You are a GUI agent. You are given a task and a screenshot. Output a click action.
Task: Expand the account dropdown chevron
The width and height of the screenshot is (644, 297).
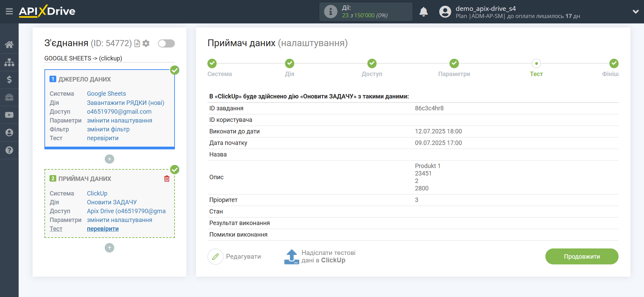(636, 12)
